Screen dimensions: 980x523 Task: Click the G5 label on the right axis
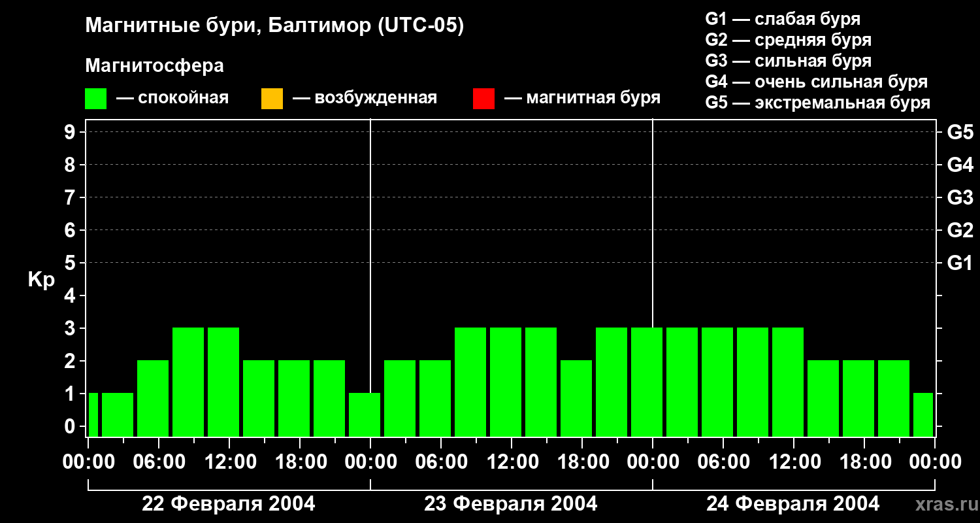coord(960,132)
